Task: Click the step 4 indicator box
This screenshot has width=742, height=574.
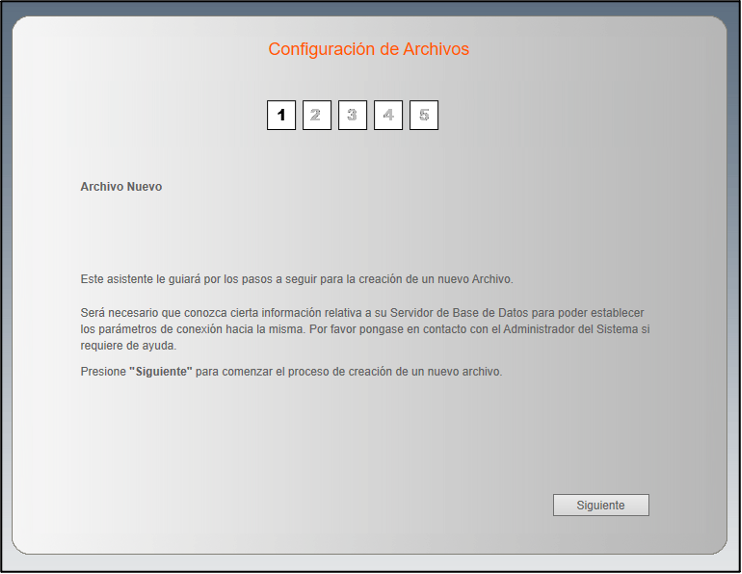Action: (x=388, y=115)
